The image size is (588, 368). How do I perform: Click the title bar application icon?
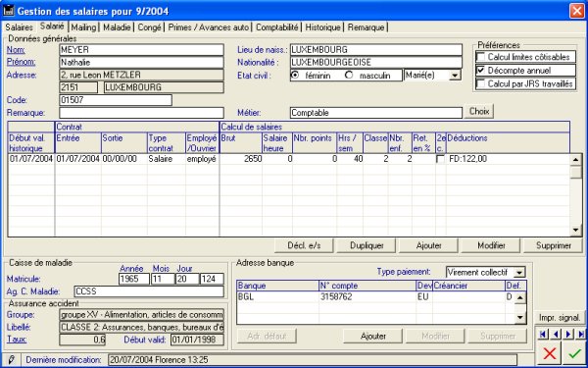click(x=8, y=11)
